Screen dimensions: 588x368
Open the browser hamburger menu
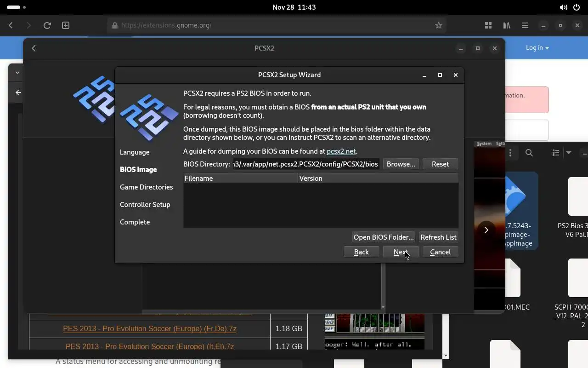click(525, 25)
